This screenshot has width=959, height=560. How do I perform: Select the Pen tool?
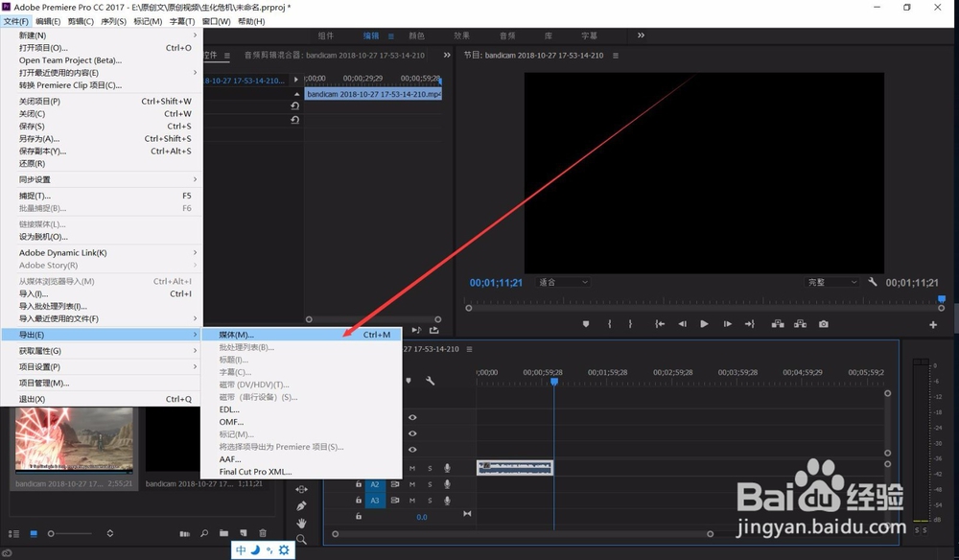[301, 506]
